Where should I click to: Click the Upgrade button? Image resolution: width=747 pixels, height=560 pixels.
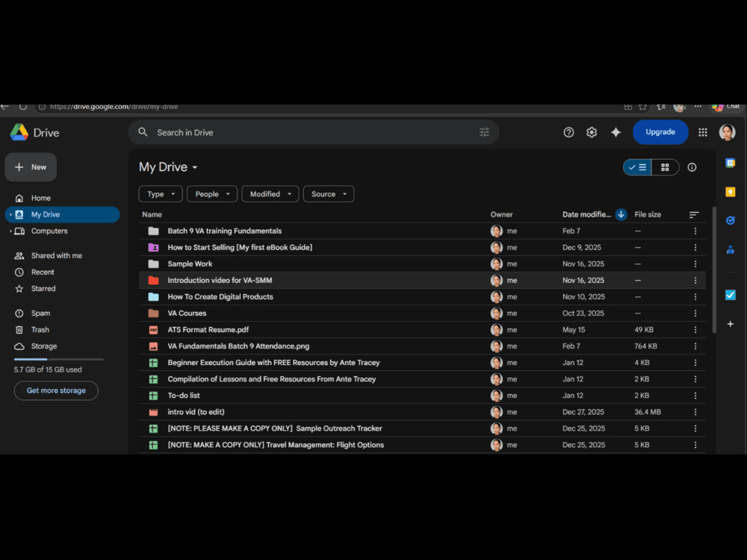[660, 132]
